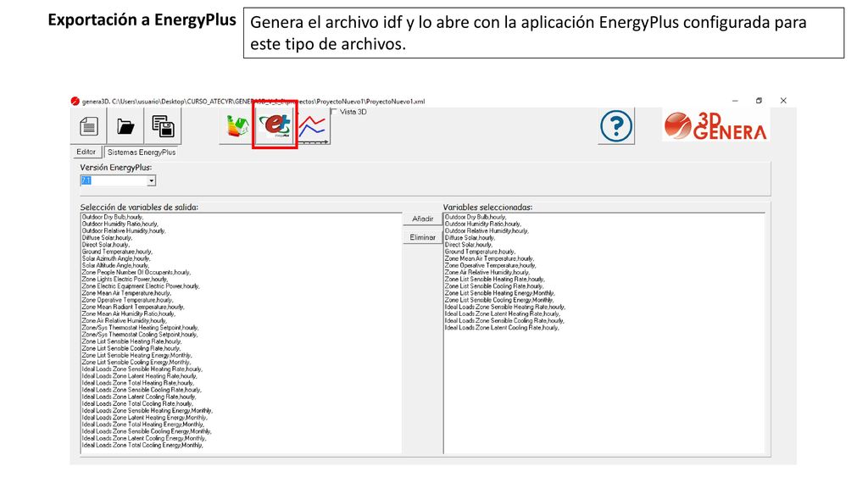
Task: Save the project with the floppy disk icon
Action: [x=163, y=126]
